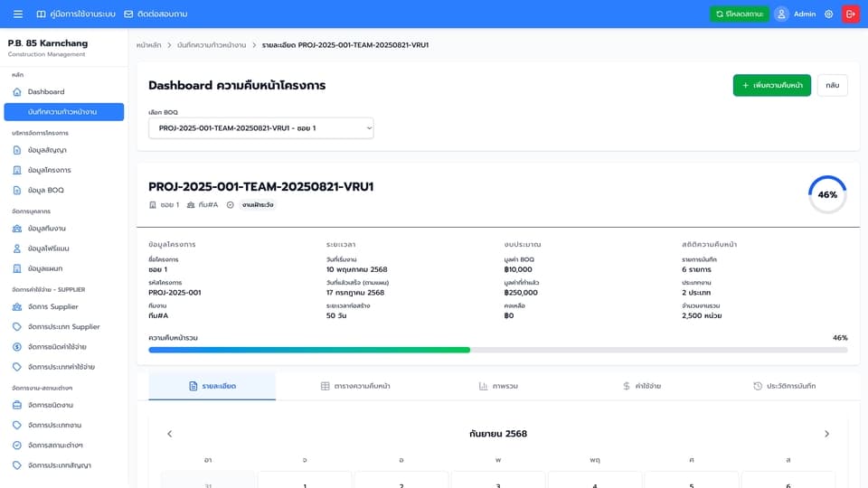The image size is (868, 488).
Task: Click the P.B. 85 Karnchang logo text
Action: point(48,43)
